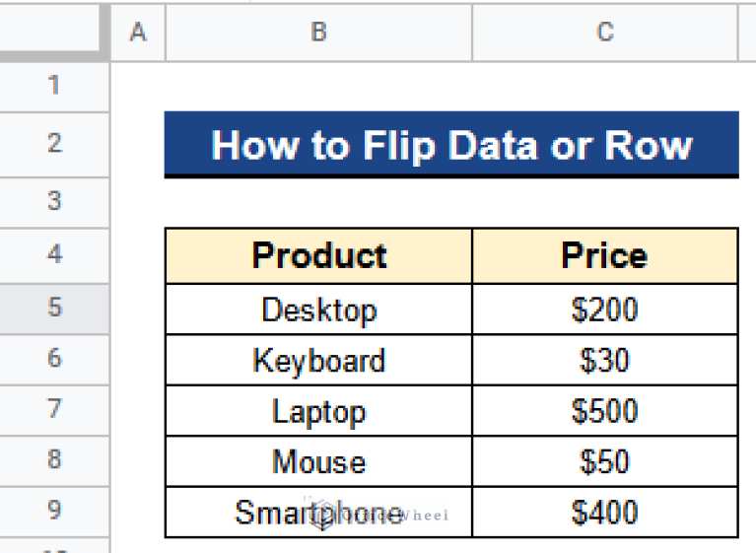Select column B header
Viewport: 756px width, 553px height.
click(x=318, y=33)
